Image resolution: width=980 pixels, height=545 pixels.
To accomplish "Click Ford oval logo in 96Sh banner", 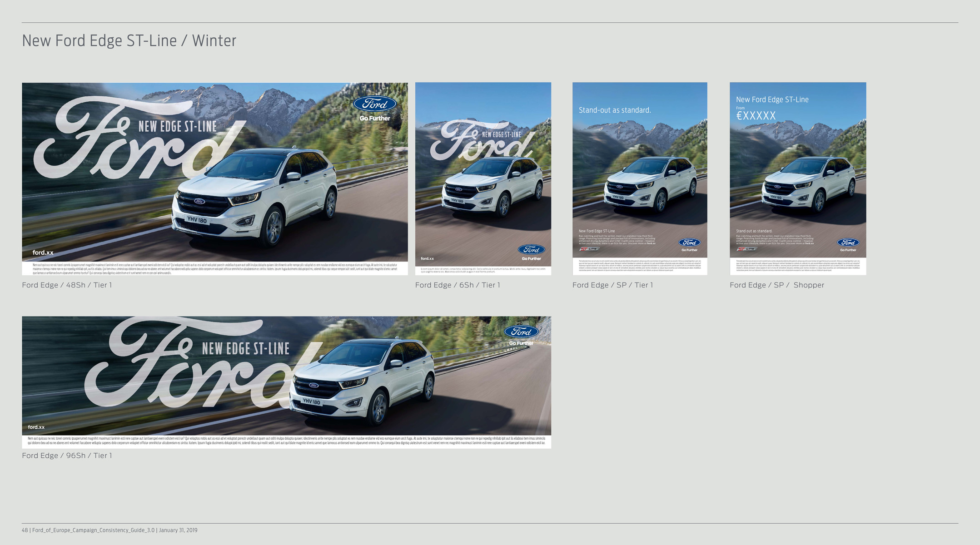I will (521, 332).
